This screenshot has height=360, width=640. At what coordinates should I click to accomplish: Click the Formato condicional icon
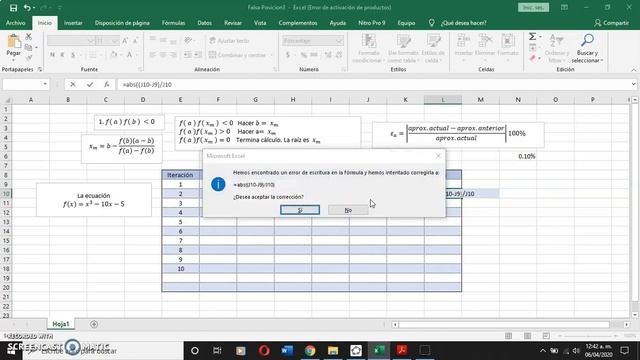[369, 41]
